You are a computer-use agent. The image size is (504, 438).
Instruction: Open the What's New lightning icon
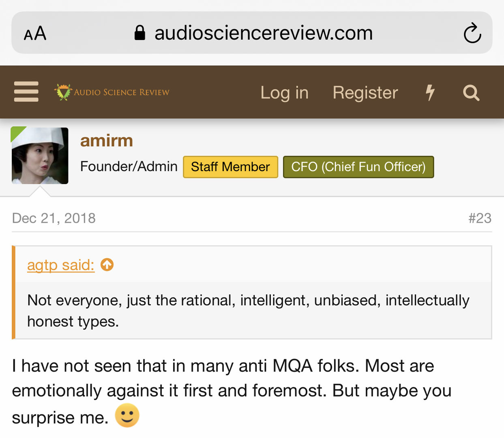coord(430,92)
